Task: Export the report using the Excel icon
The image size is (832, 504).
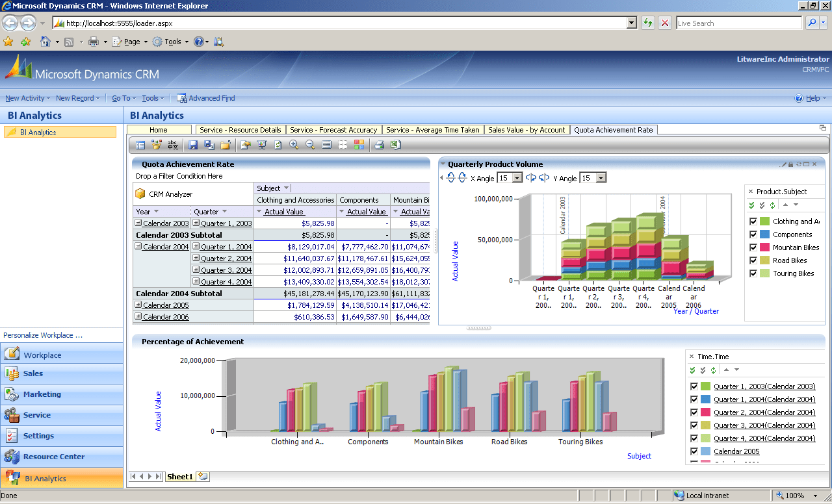Action: 395,144
